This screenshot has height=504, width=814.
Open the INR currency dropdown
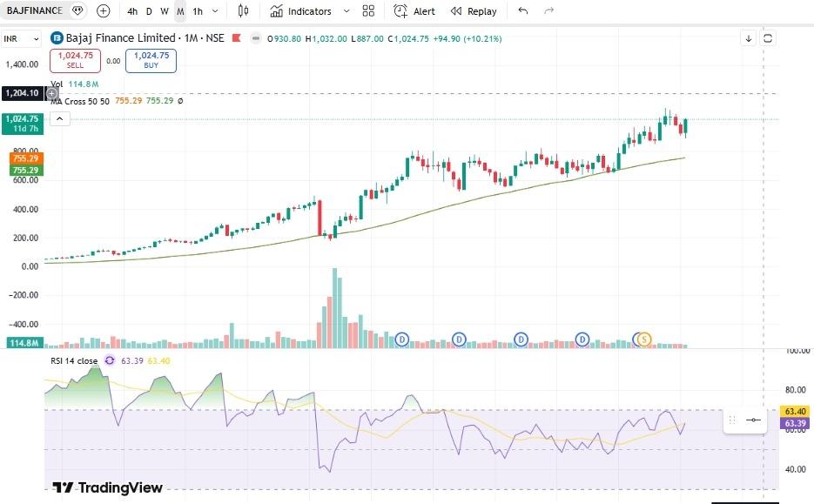(x=21, y=39)
